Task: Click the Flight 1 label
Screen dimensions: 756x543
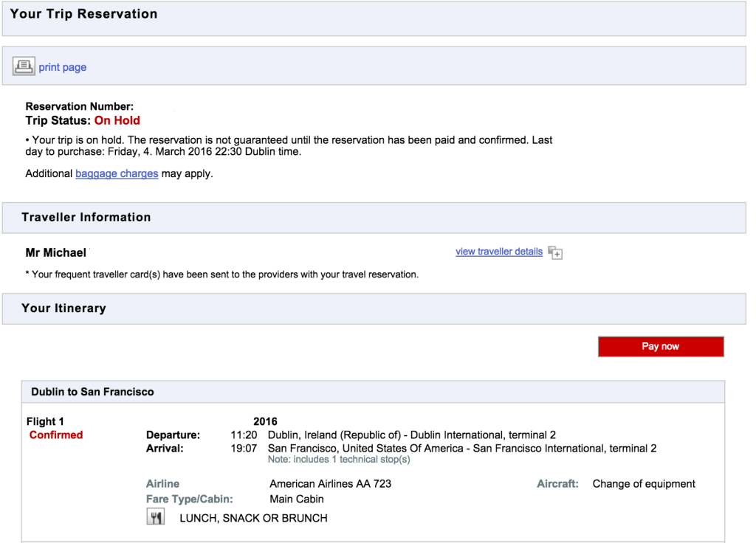Action: (x=45, y=422)
